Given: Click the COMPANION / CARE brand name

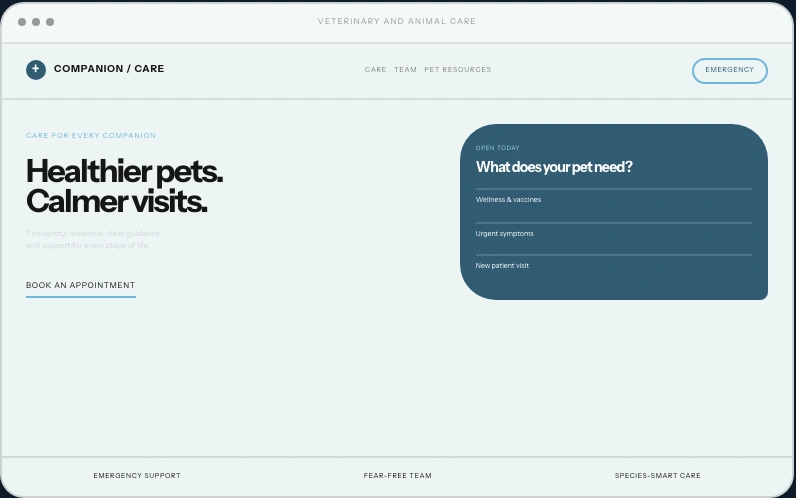Looking at the screenshot, I should click(109, 69).
